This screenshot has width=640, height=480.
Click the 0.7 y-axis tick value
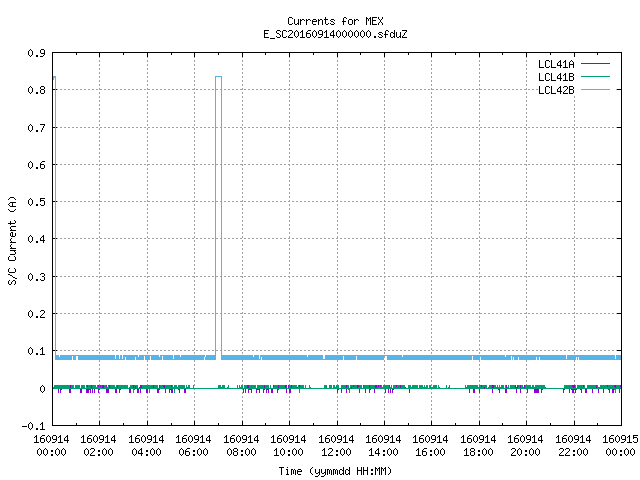[x=36, y=128]
